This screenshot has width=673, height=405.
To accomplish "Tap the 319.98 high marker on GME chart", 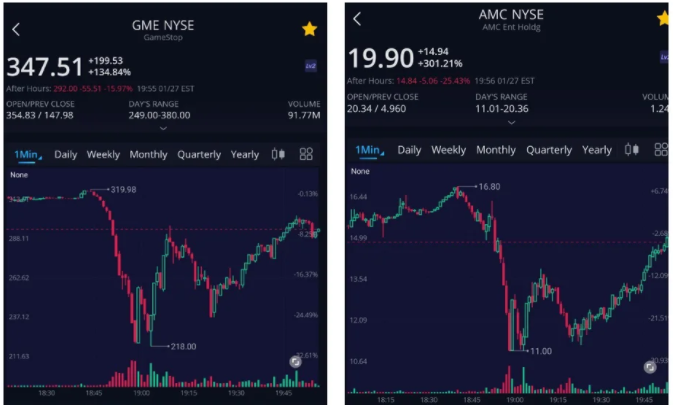I will coord(123,190).
